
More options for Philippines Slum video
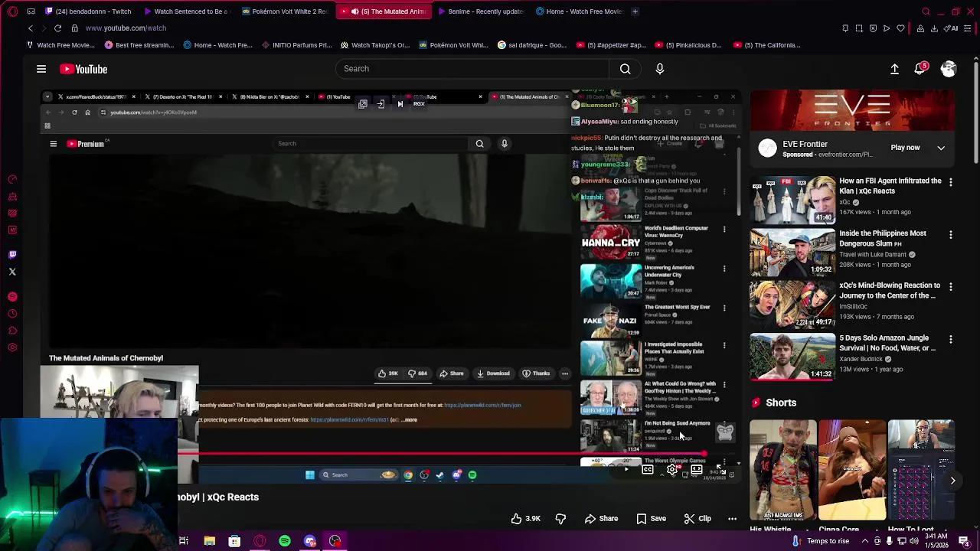click(950, 235)
